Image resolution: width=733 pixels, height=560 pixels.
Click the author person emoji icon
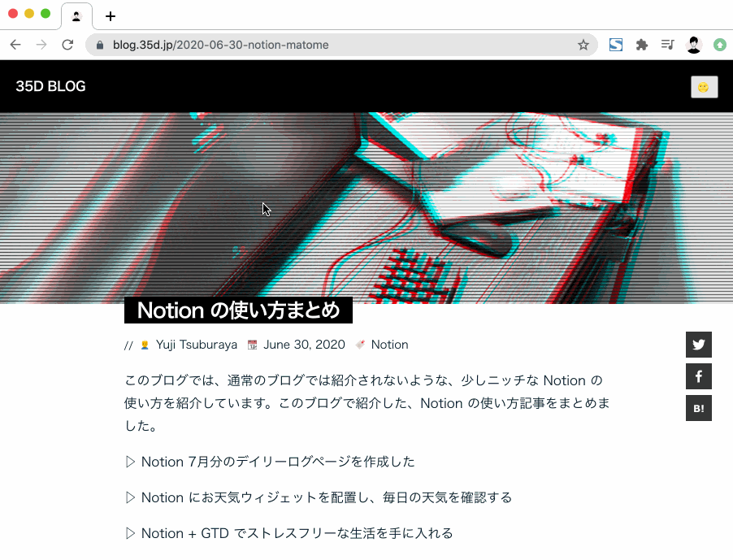[145, 345]
